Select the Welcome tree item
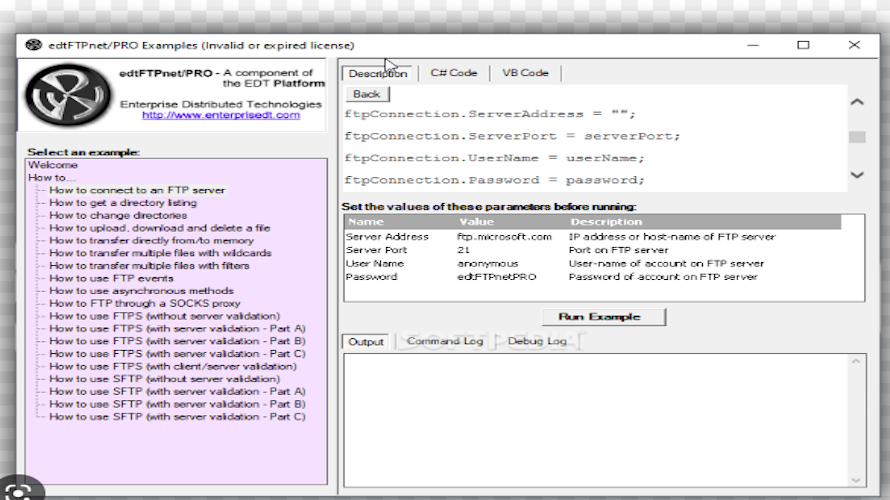 coord(52,165)
